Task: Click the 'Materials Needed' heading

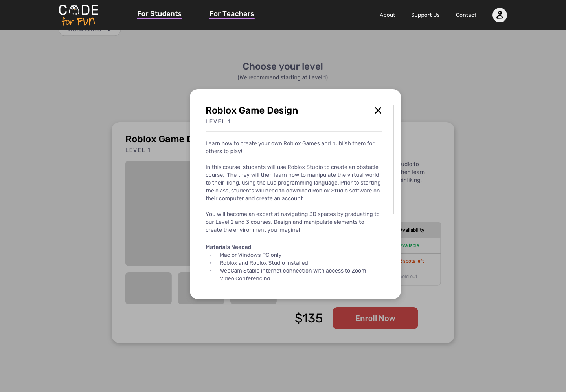Action: click(228, 247)
